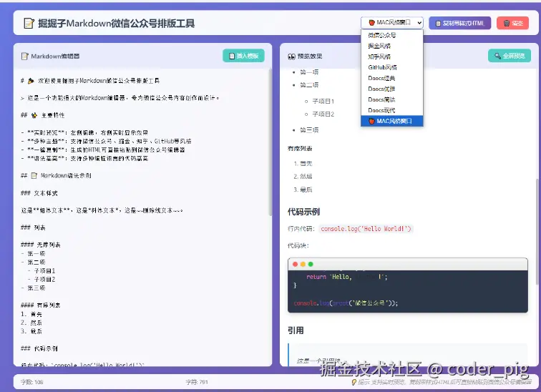Click the '**实时预览**' bullet line in editor

(x=84, y=132)
